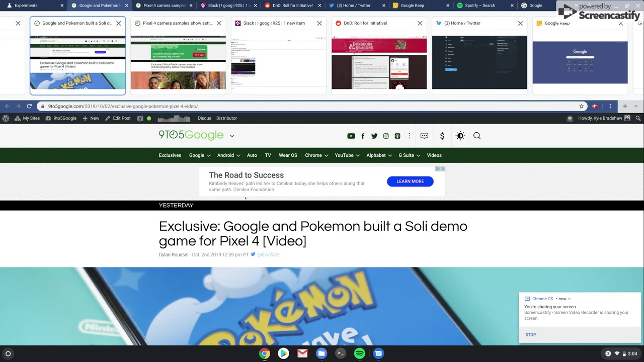This screenshot has width=644, height=362.
Task: Expand Chrome nav dropdown
Action: click(x=326, y=155)
